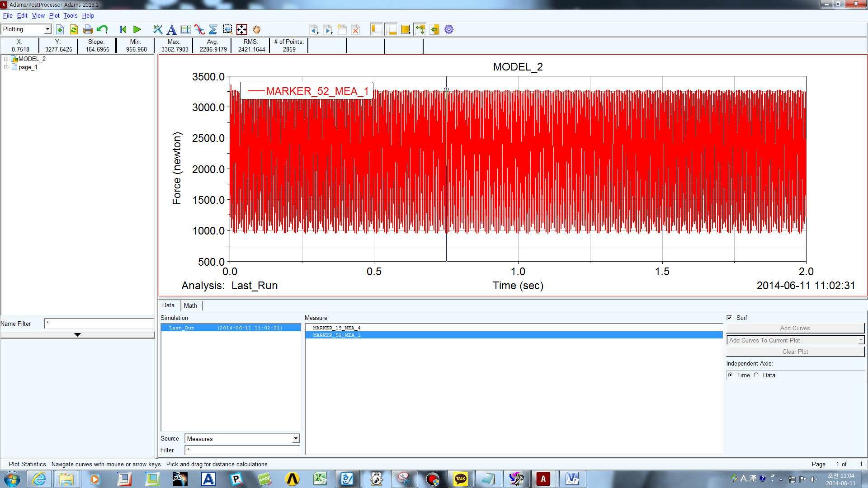Viewport: 868px width, 488px height.
Task: Click the Add Specification Line icon
Action: click(x=185, y=30)
